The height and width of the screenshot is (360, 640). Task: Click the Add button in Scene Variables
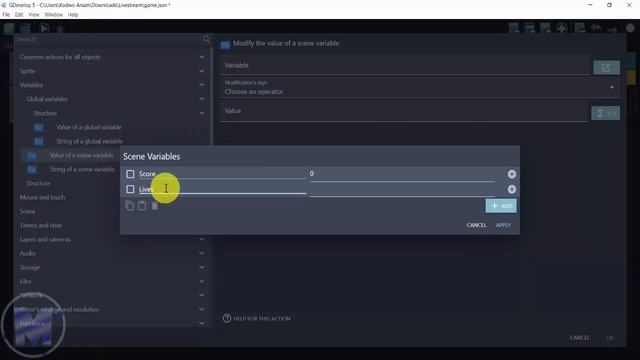tap(501, 206)
